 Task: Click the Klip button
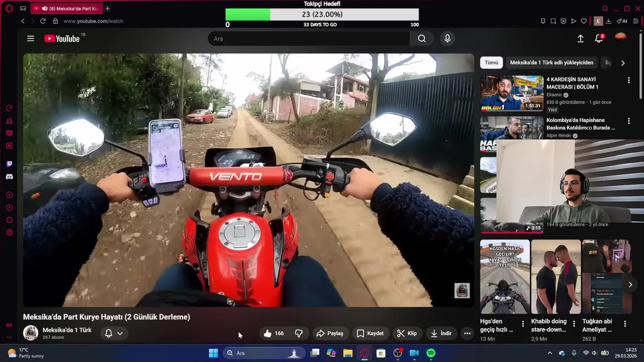pyautogui.click(x=407, y=333)
